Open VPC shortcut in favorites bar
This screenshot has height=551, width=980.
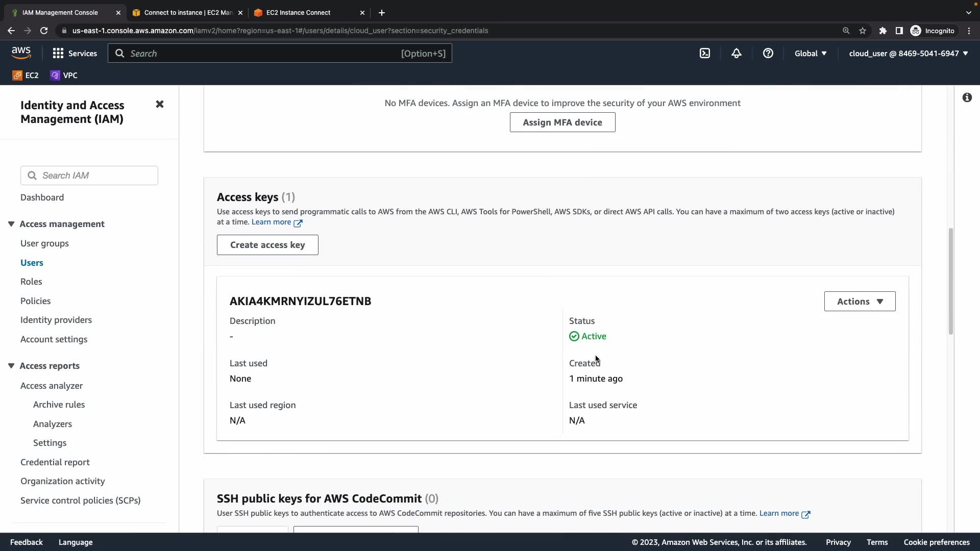coord(64,76)
